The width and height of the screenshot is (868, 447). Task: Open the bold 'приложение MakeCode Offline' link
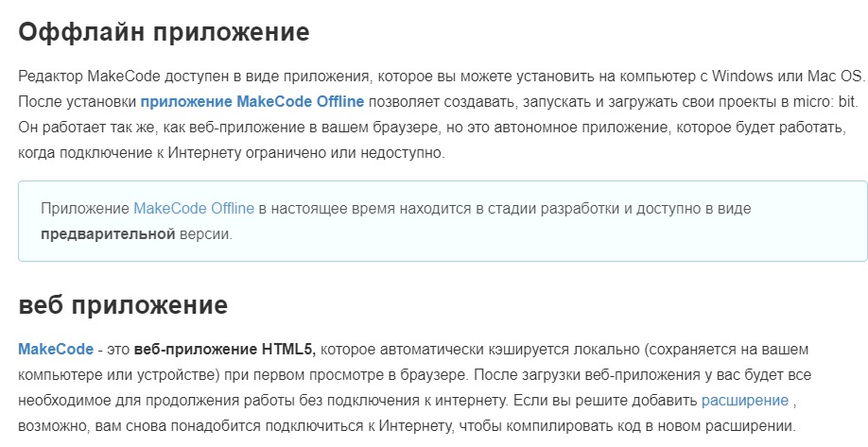(252, 102)
